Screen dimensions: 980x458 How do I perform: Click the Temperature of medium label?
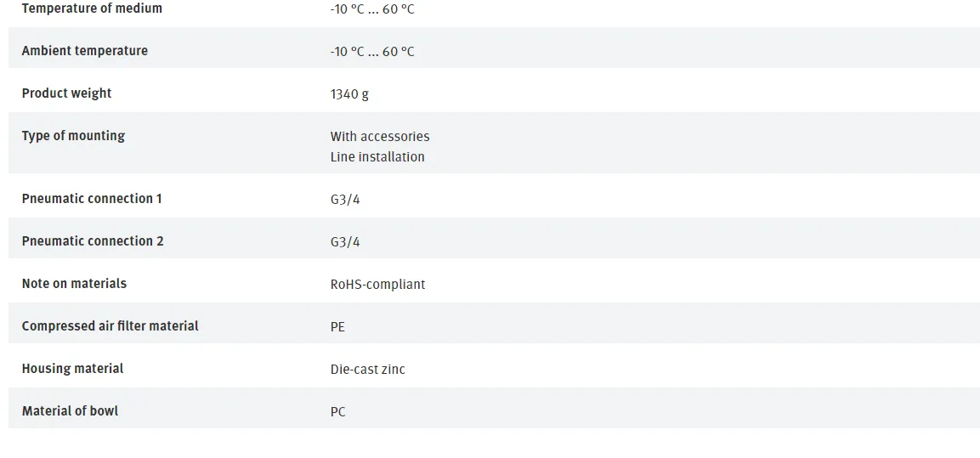[92, 8]
